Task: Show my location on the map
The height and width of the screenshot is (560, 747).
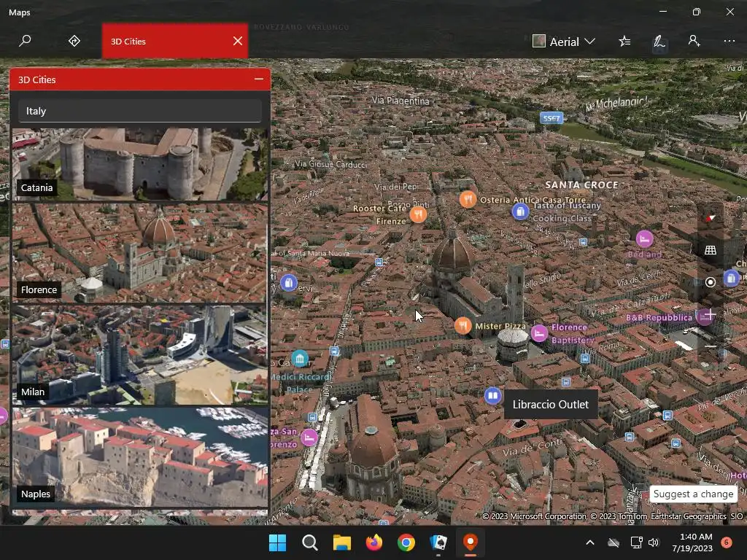Action: click(711, 282)
